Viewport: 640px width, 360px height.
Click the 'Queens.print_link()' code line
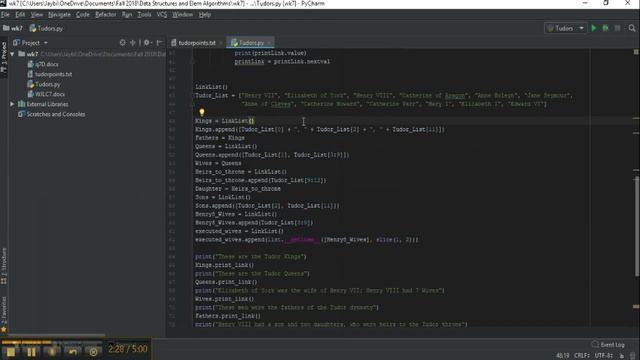[226, 282]
